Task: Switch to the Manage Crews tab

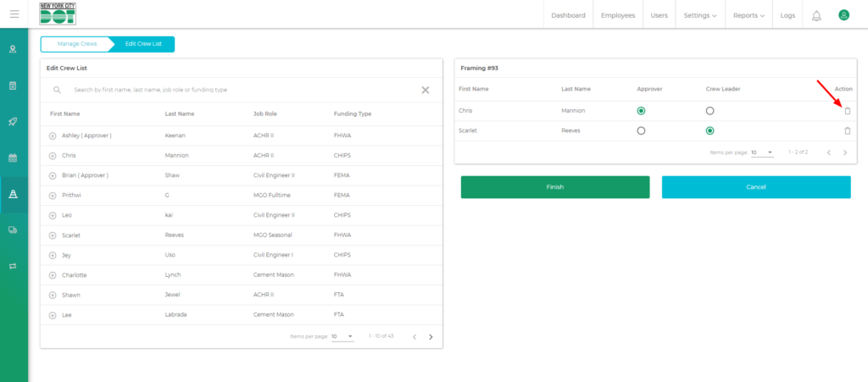Action: tap(77, 44)
